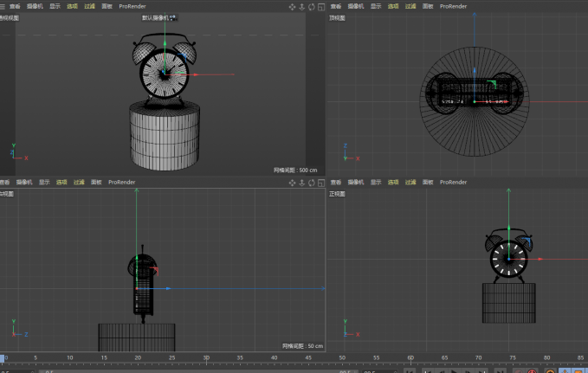Screen dimensions: 588x373
Task: Click frame 20 on the timeline ruler
Action: tap(138, 358)
